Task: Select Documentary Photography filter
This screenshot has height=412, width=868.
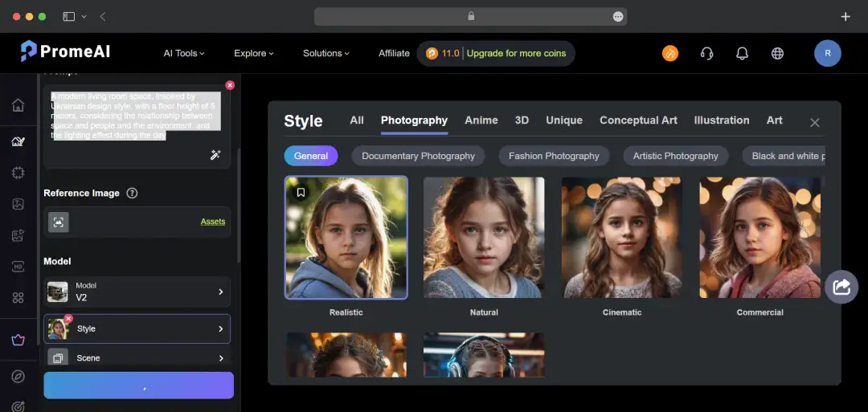Action: point(419,156)
